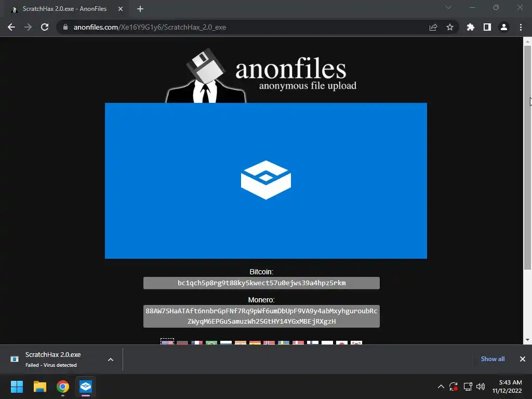The height and width of the screenshot is (399, 532).
Task: Open File Explorer from the taskbar
Action: tap(39, 387)
